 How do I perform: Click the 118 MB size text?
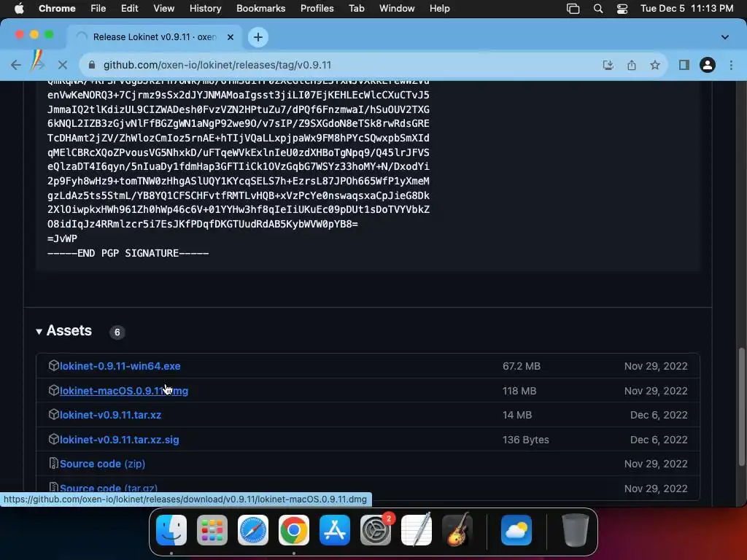519,391
